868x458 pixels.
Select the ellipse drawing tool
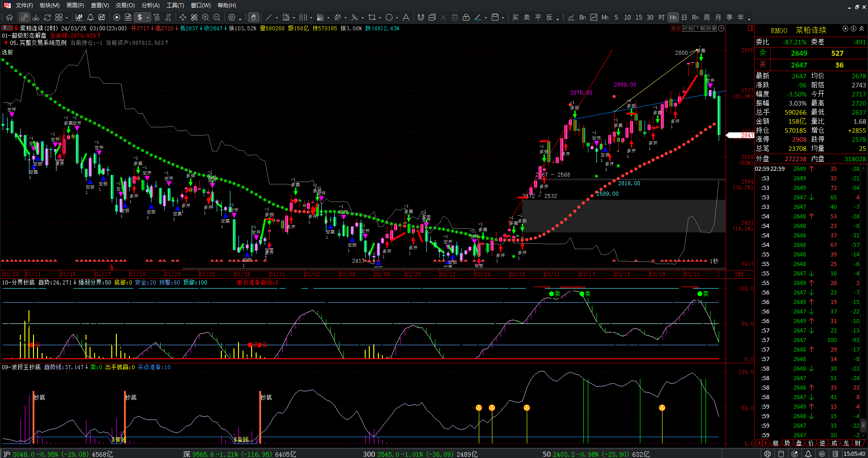(389, 17)
